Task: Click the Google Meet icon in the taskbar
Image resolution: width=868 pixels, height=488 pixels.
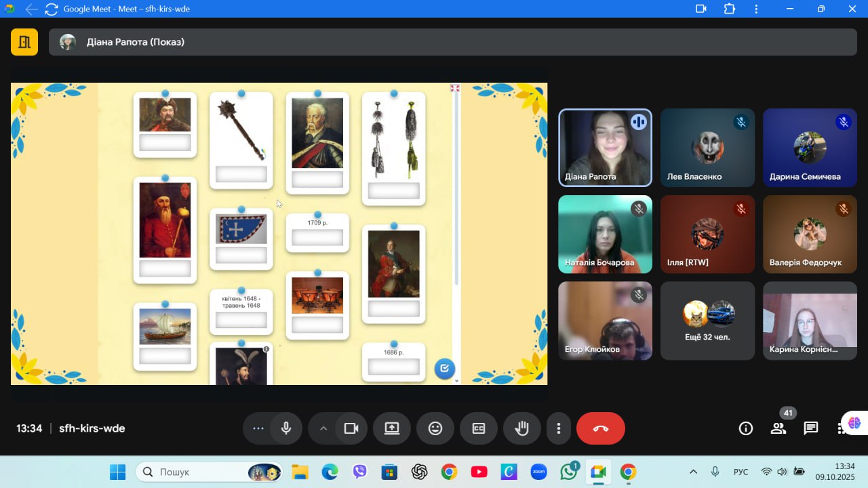Action: tap(598, 472)
